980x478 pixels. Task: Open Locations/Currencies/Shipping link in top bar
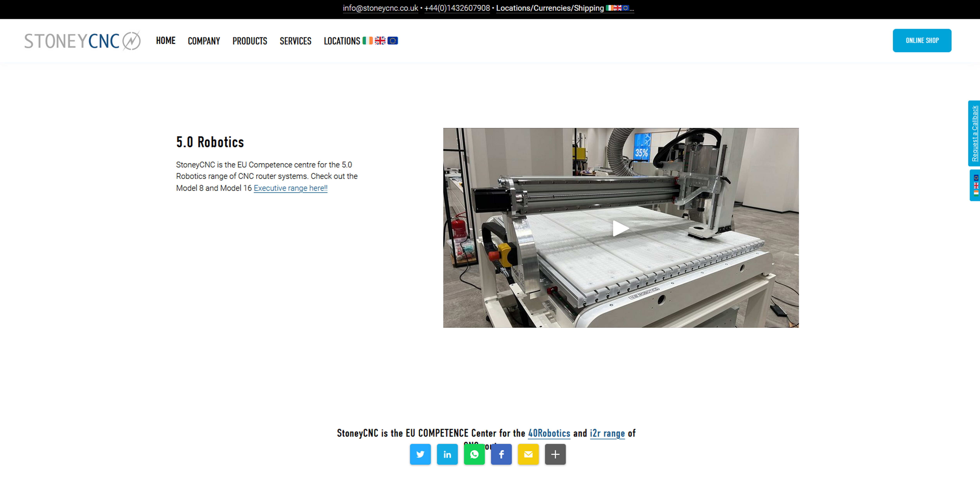565,8
